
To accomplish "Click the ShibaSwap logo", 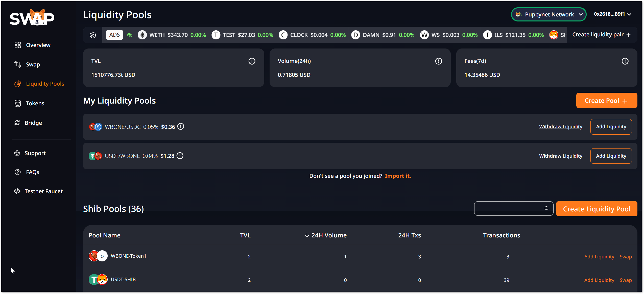I will pos(32,18).
